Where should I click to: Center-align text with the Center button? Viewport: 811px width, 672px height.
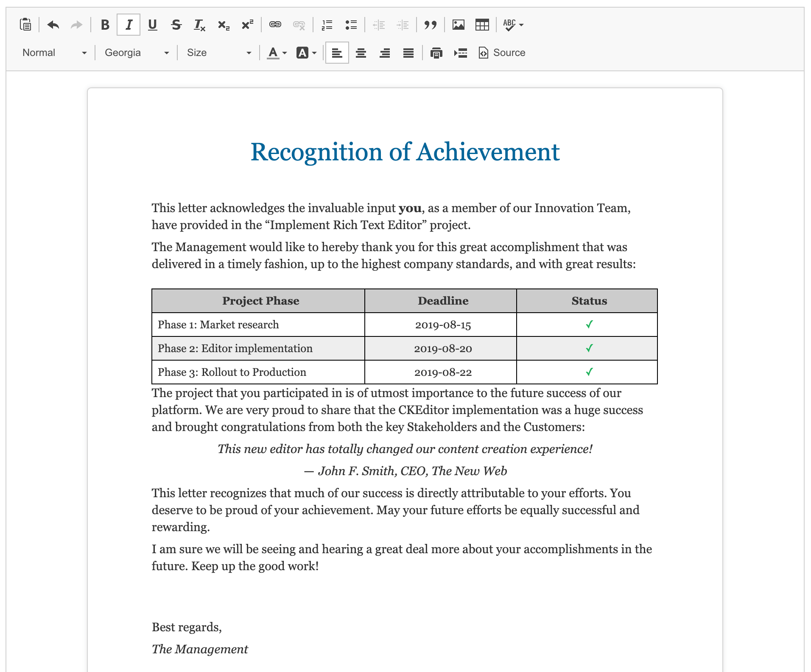pos(361,53)
